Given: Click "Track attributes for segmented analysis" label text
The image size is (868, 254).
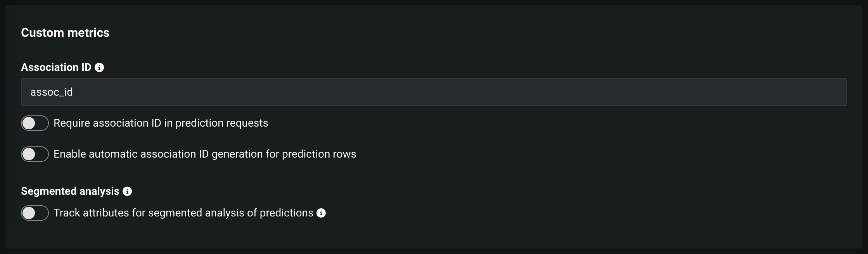Looking at the screenshot, I should pyautogui.click(x=155, y=213).
